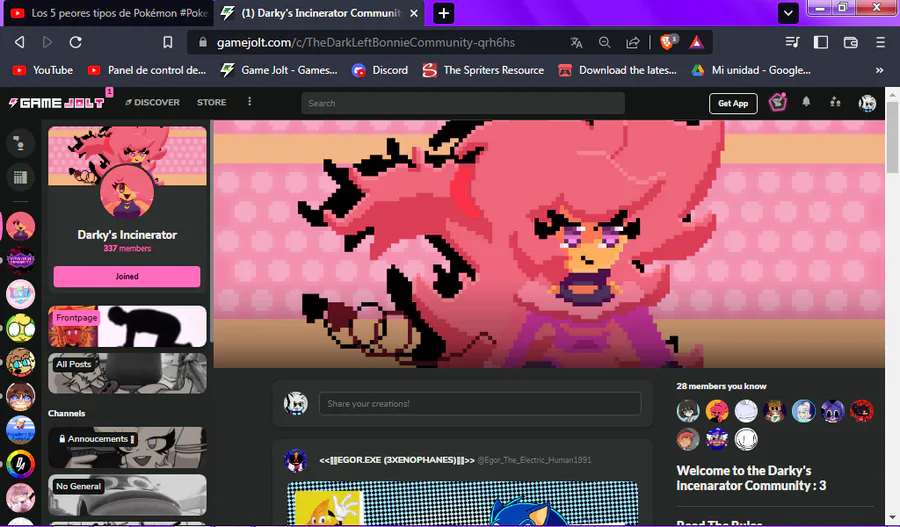
Task: Open the share icon in the address bar
Action: point(633,42)
